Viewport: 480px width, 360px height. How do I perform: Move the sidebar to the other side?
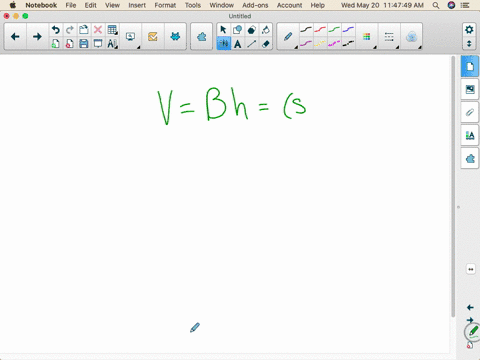tap(471, 269)
